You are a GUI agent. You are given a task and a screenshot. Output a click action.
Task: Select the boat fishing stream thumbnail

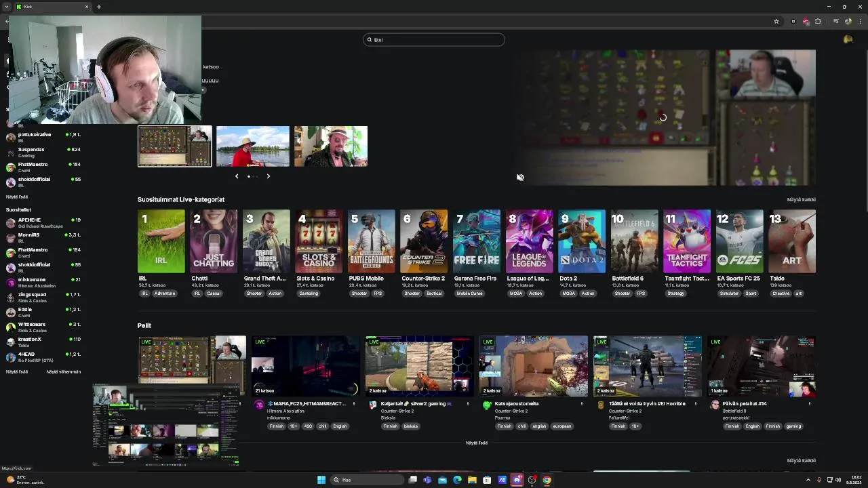(x=253, y=146)
